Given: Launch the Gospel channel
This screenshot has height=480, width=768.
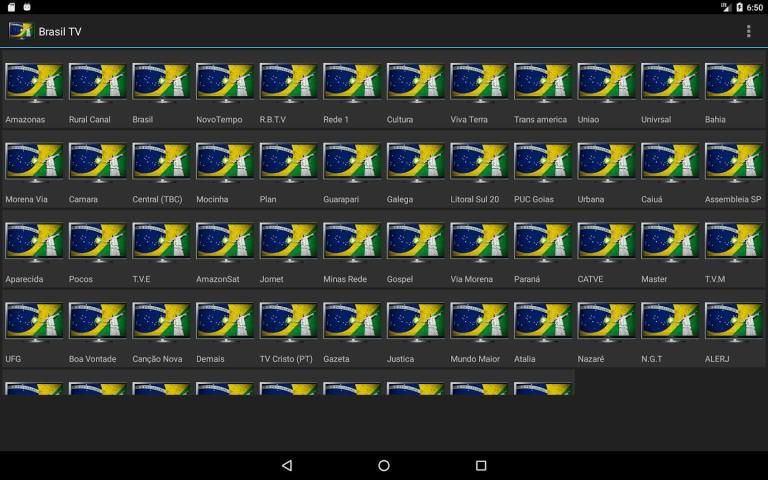Looking at the screenshot, I should [415, 244].
